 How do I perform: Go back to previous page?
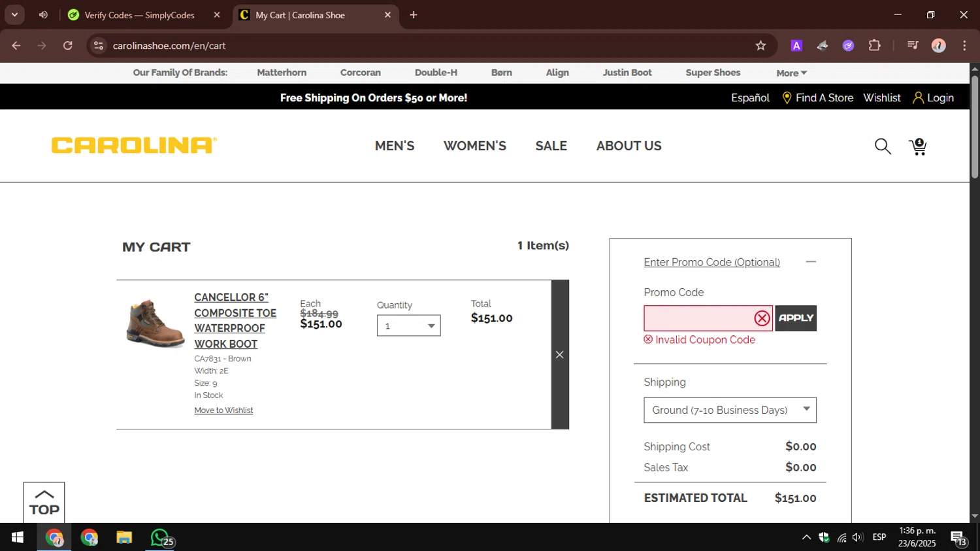click(x=16, y=46)
